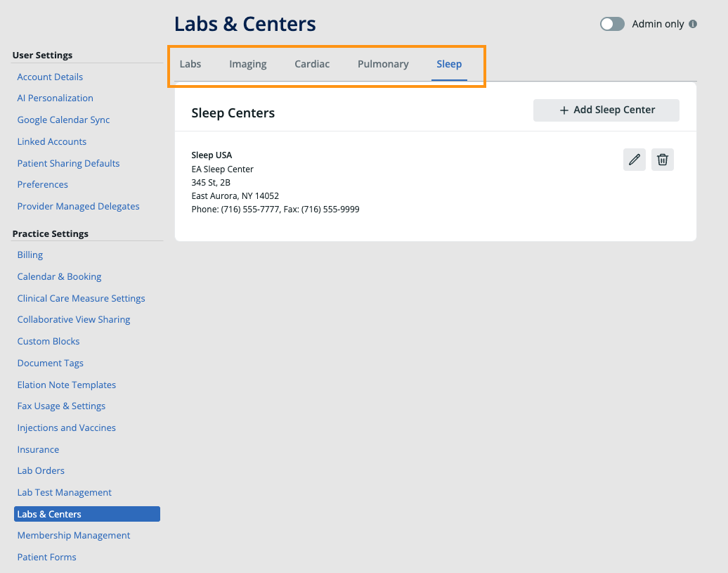Screen dimensions: 728x573
Task: Open Provider Managed Delegates
Action: pos(79,206)
